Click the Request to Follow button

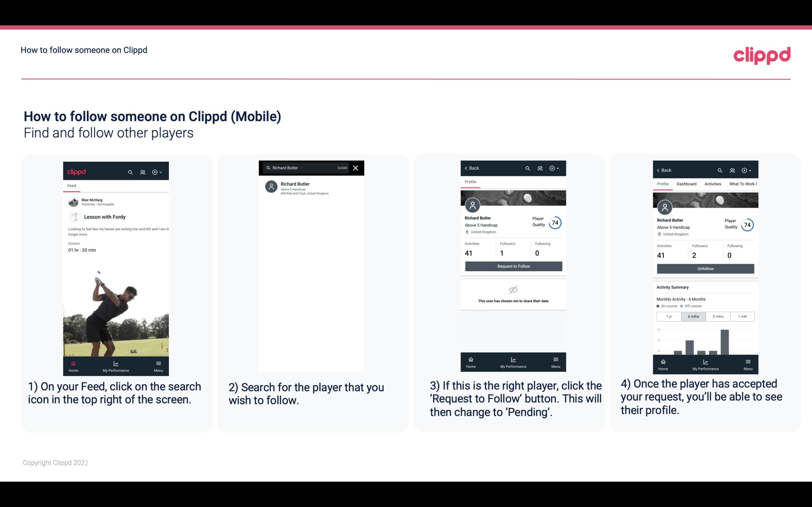pos(513,266)
